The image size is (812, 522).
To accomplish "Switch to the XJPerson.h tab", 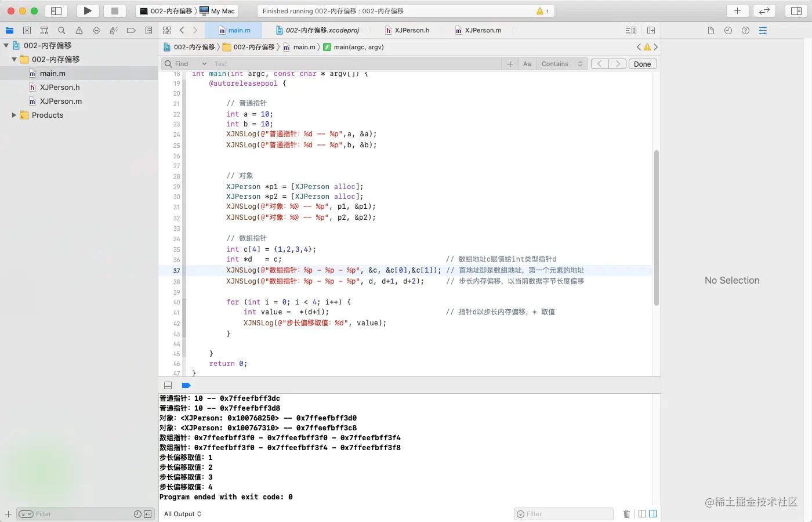I will point(407,30).
